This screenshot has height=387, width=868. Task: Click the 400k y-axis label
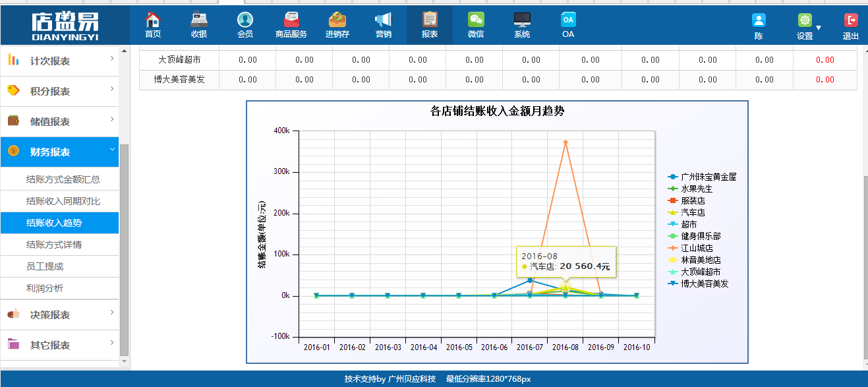(281, 131)
